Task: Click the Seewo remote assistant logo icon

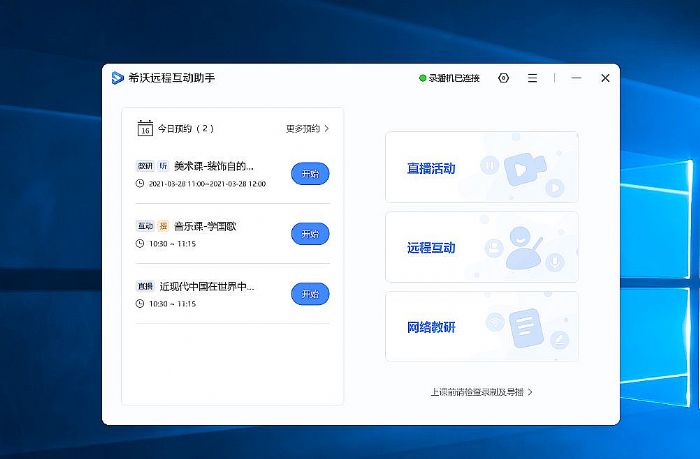Action: (x=117, y=78)
